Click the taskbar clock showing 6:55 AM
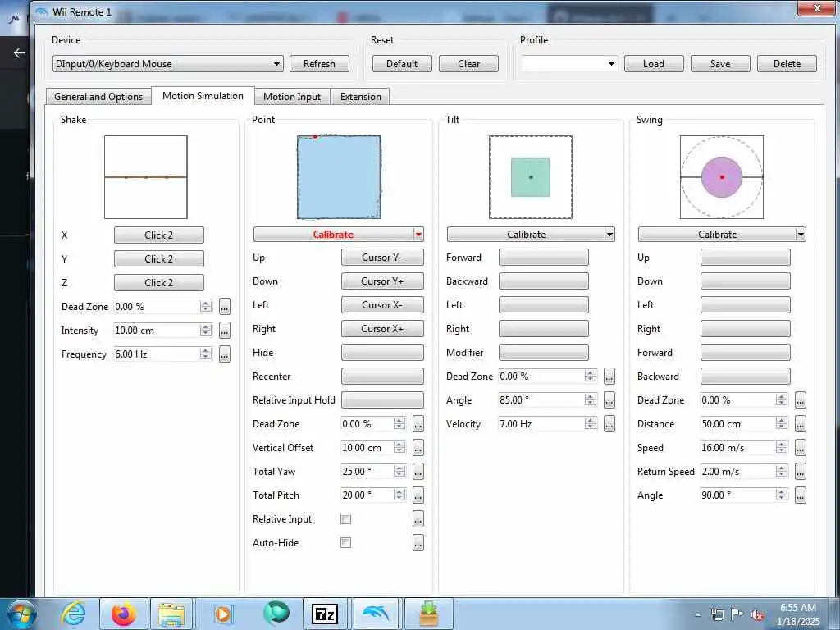 click(798, 608)
